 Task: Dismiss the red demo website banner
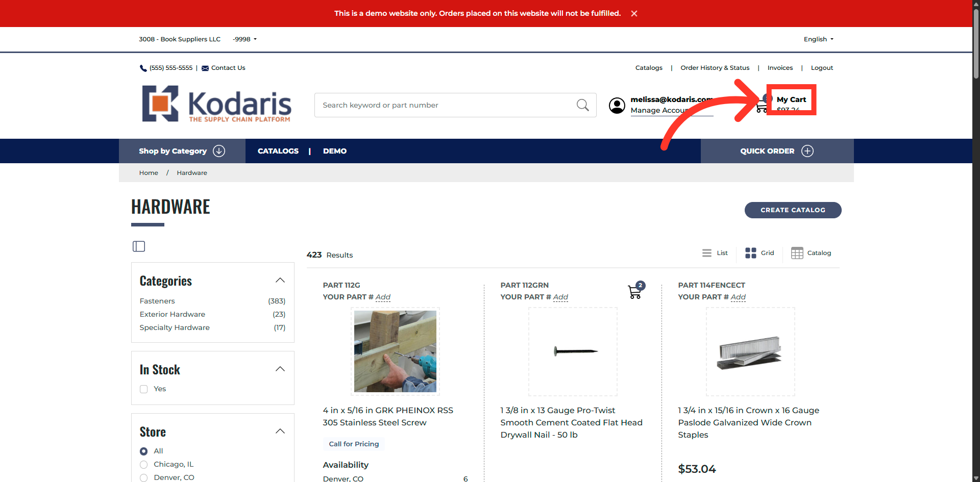[x=634, y=14]
